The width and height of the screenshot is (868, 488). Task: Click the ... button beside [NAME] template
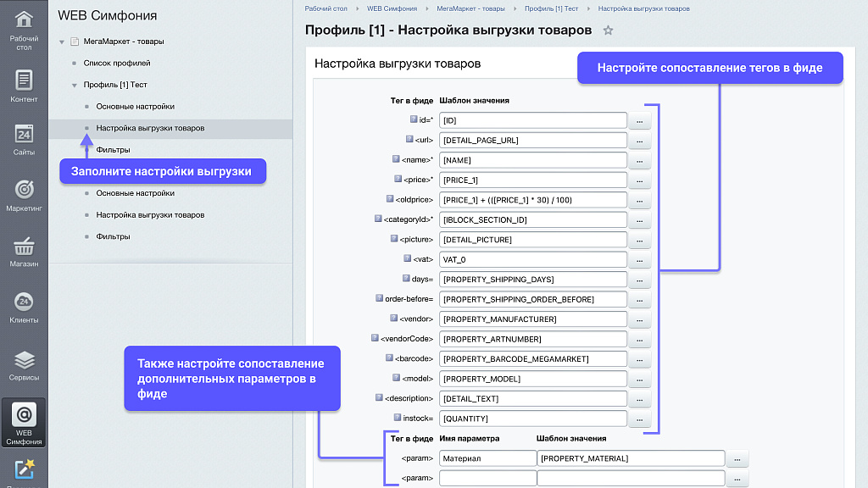(640, 159)
